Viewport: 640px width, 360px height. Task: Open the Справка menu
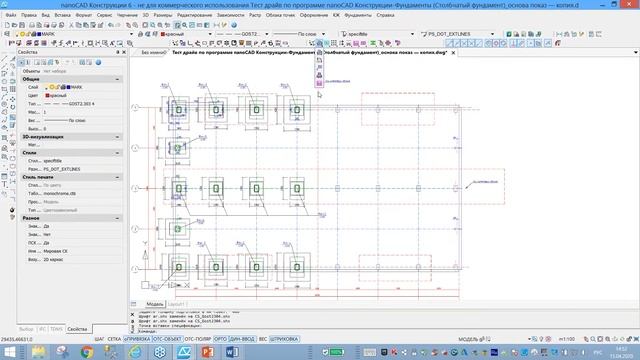(x=385, y=15)
